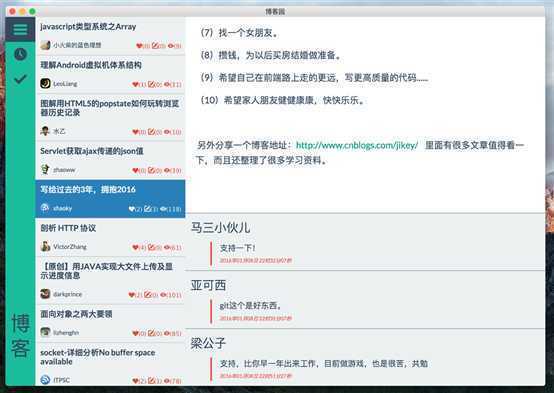
Task: Click author name lizhenghn
Action: click(x=66, y=333)
